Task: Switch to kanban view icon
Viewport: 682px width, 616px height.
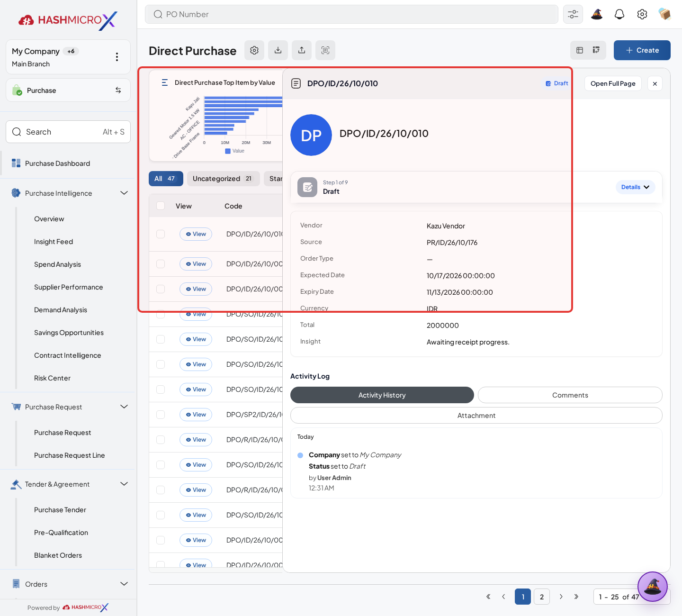Action: click(x=596, y=50)
